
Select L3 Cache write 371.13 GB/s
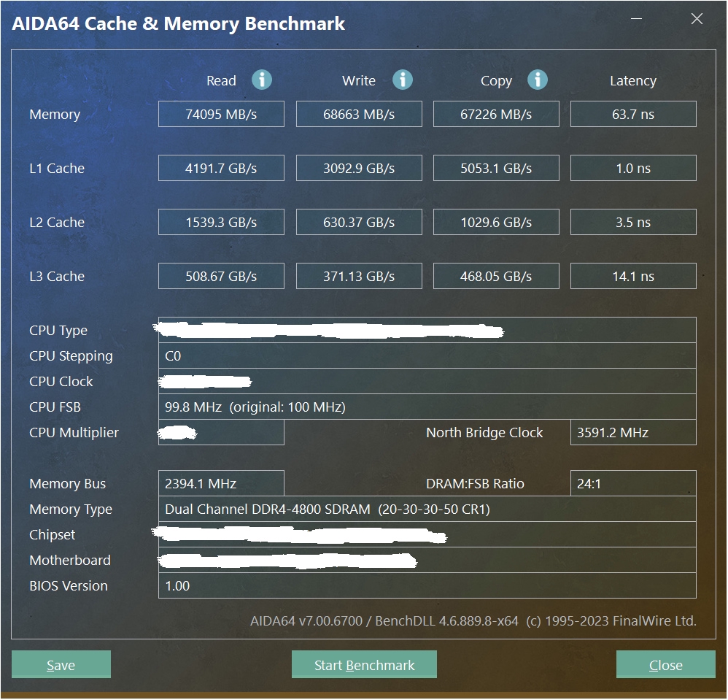[x=360, y=276]
